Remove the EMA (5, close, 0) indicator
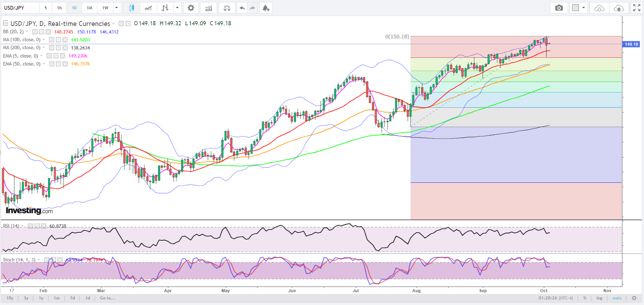 coord(62,56)
